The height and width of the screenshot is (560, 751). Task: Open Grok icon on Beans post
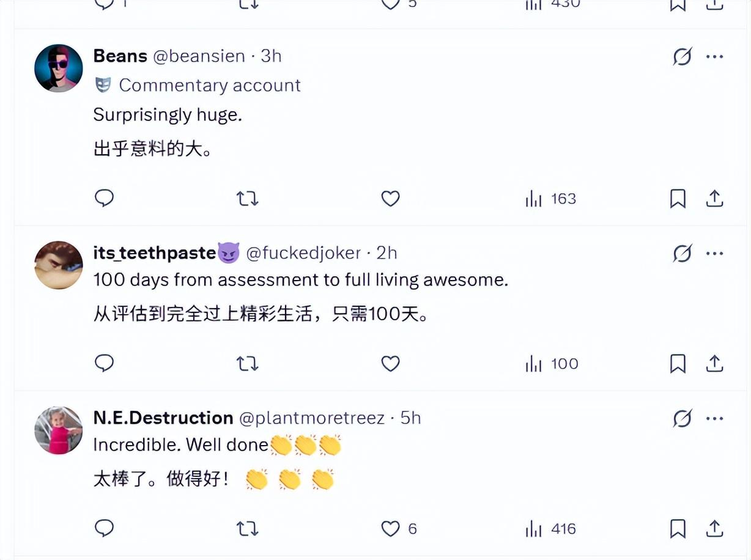click(682, 57)
